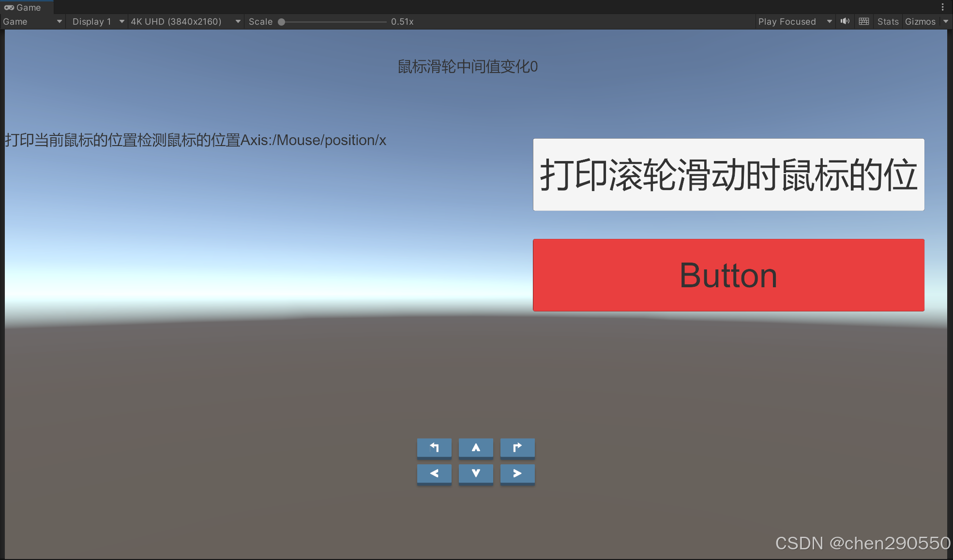The height and width of the screenshot is (560, 953).
Task: Click the Scale slider handle
Action: pyautogui.click(x=281, y=22)
